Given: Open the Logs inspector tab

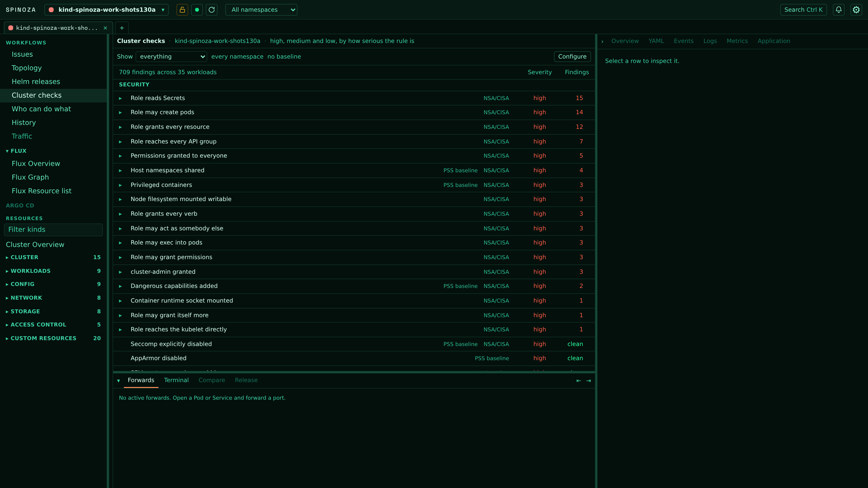Looking at the screenshot, I should [710, 41].
